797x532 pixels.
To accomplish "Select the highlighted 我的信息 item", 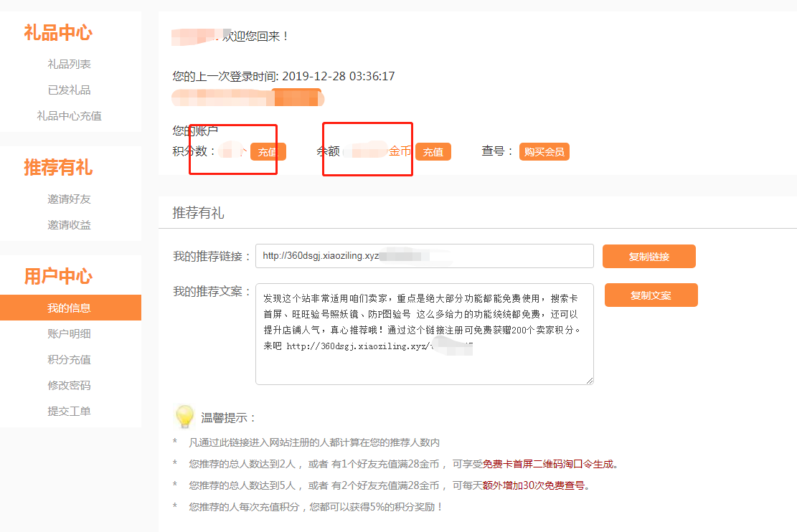I will pyautogui.click(x=70, y=308).
